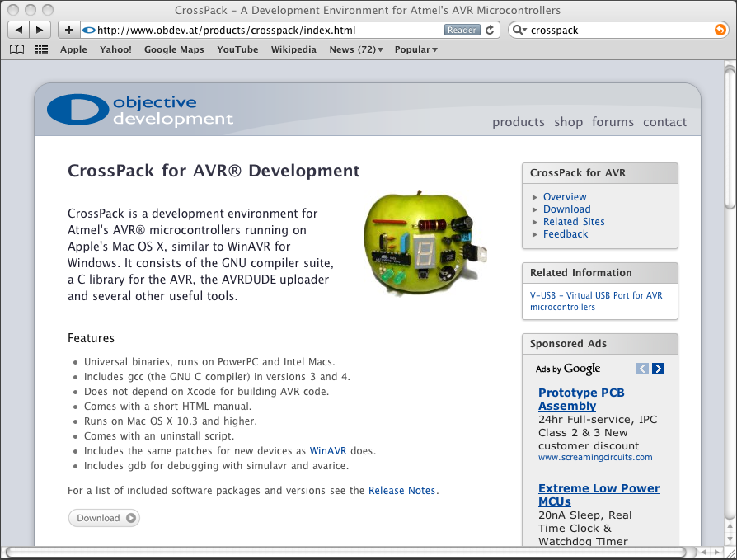Click the green apple circuit board image
This screenshot has width=737, height=560.
[425, 243]
